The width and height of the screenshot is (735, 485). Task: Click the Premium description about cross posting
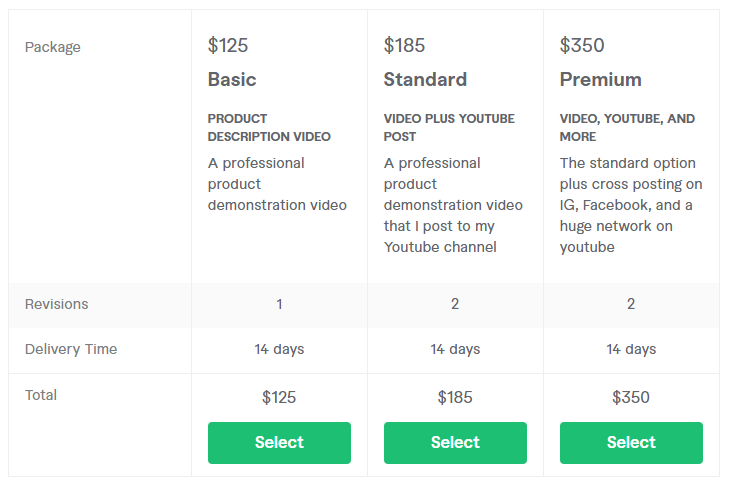coord(631,205)
